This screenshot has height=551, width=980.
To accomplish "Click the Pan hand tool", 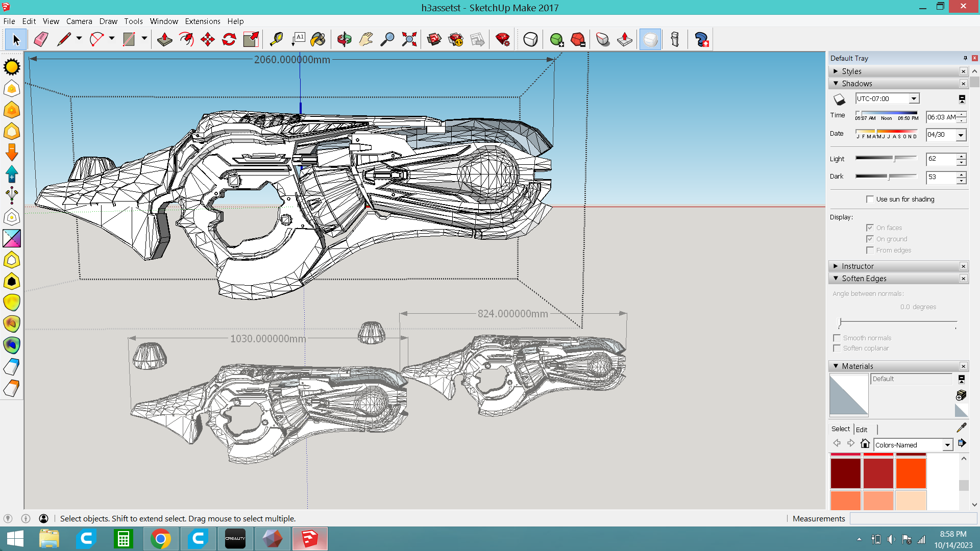I will [366, 39].
